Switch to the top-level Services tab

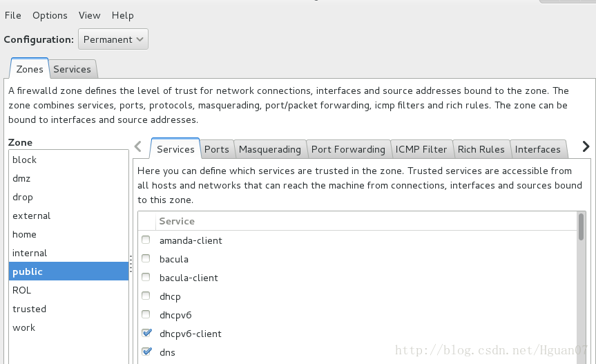coord(73,69)
